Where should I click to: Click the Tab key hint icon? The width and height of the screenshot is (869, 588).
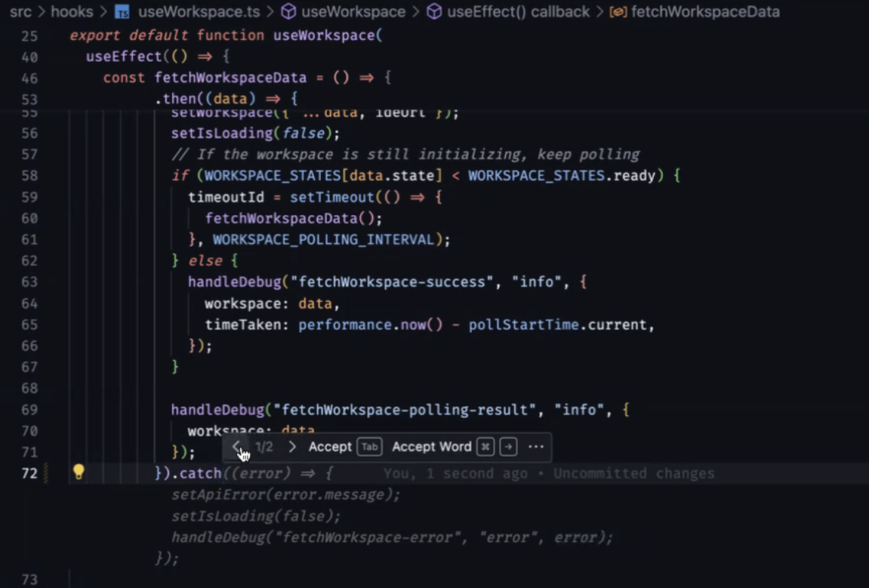369,447
